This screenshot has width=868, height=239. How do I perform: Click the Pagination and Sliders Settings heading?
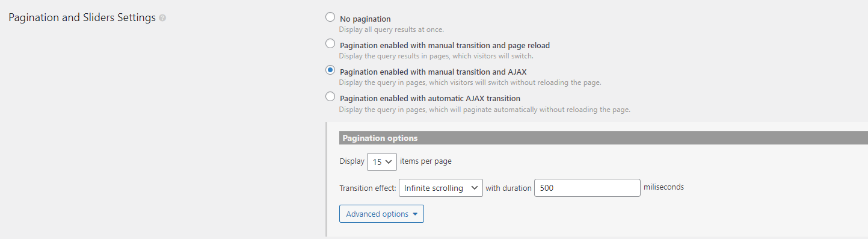pos(82,17)
